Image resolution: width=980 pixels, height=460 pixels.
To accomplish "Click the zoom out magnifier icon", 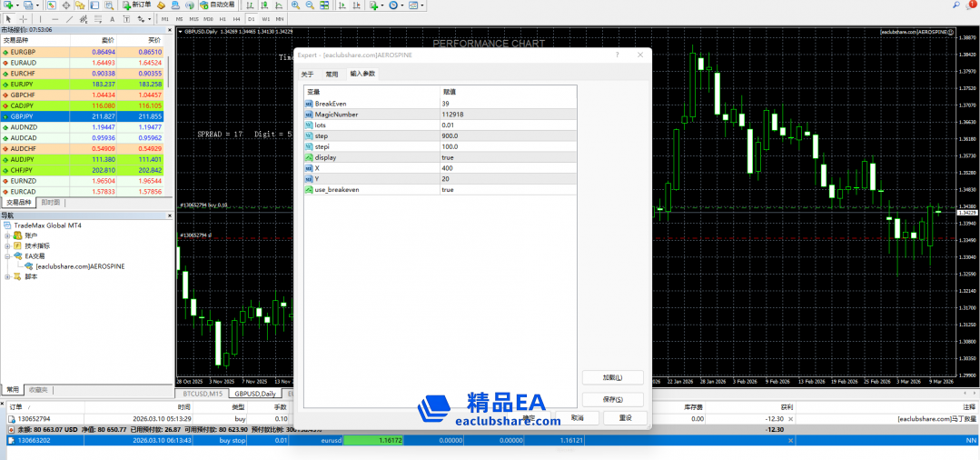I will click(x=310, y=5).
